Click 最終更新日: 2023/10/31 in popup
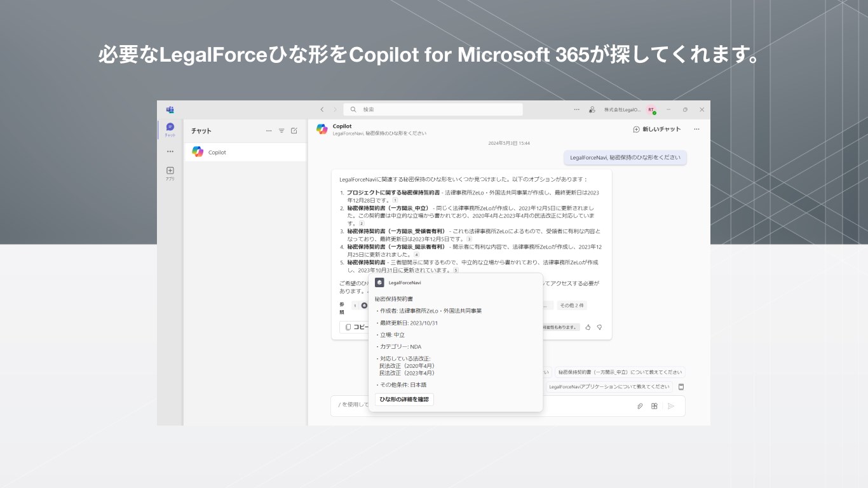Viewport: 868px width, 488px height. [409, 323]
